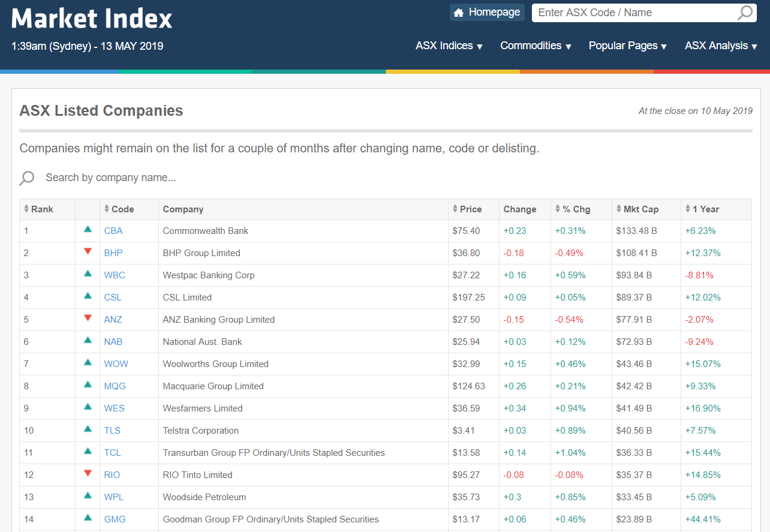The width and height of the screenshot is (770, 532).
Task: Click the green up arrow for GMG
Action: (88, 518)
